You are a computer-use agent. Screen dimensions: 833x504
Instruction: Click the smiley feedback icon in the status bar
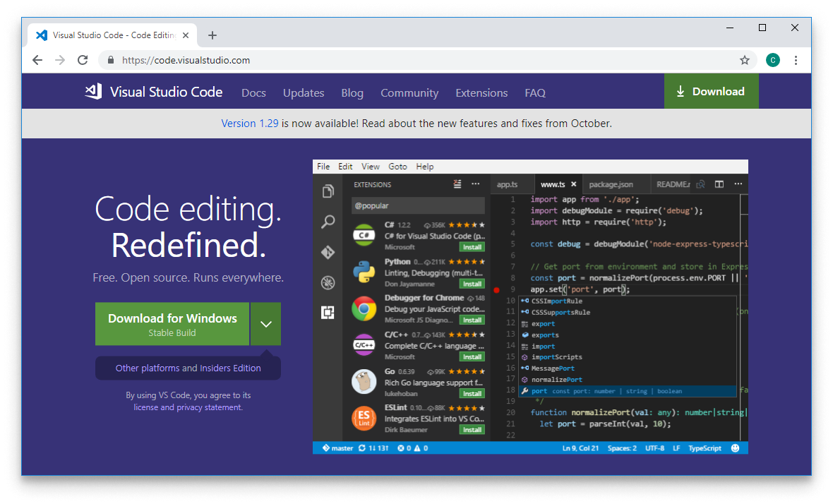[x=736, y=448]
